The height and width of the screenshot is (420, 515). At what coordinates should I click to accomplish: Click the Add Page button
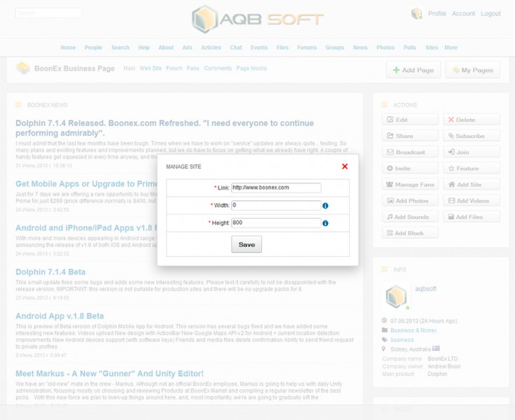pyautogui.click(x=413, y=70)
